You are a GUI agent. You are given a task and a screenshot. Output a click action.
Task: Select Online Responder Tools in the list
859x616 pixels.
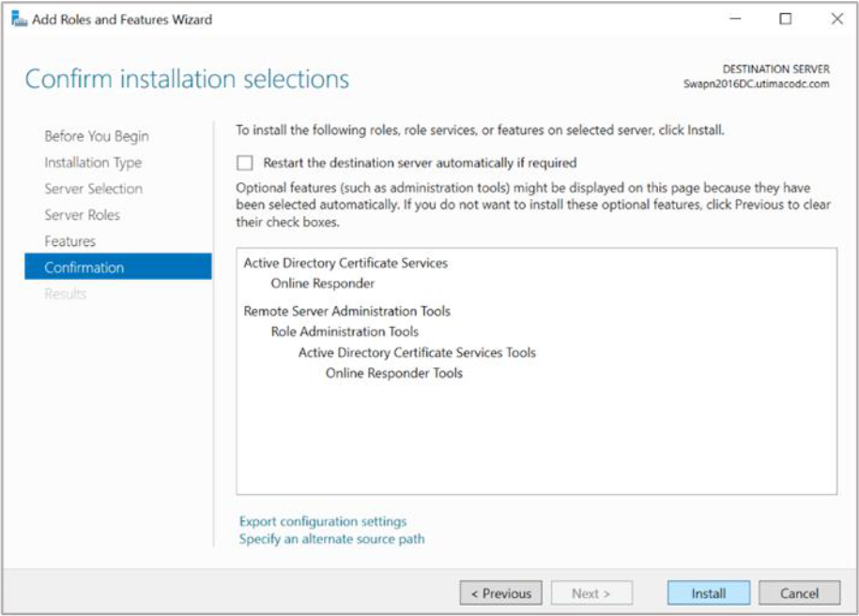[393, 373]
